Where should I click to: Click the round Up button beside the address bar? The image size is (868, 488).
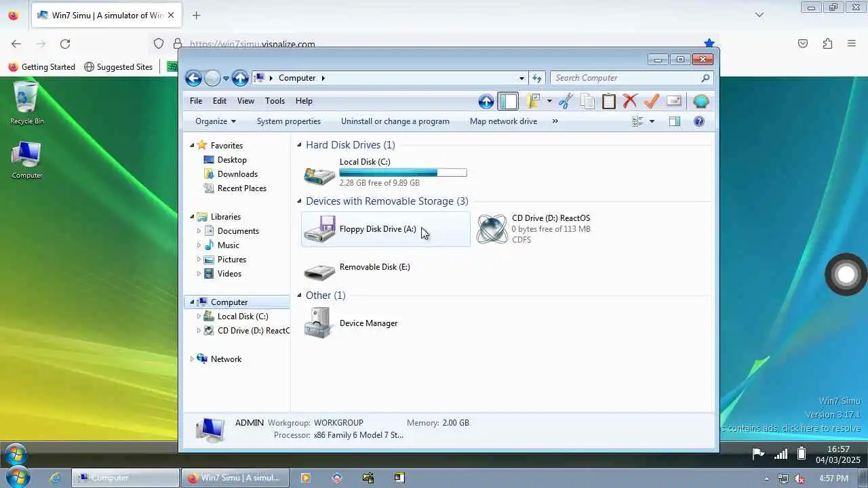240,78
